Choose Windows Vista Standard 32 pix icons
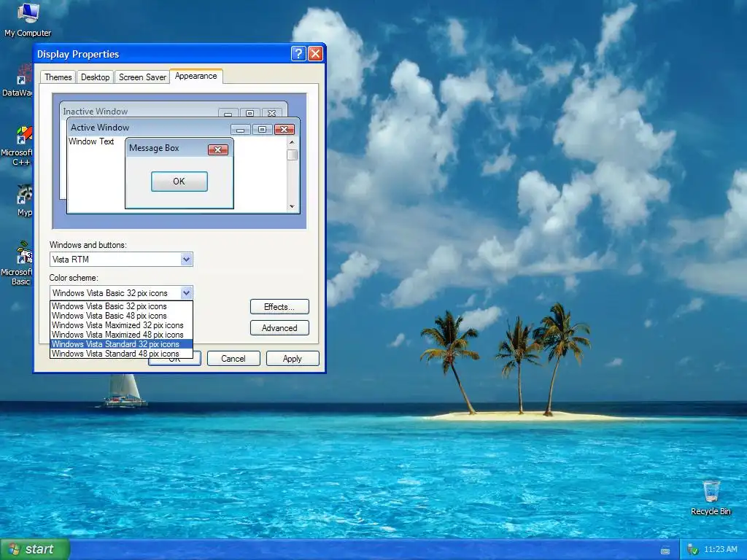 coord(121,344)
